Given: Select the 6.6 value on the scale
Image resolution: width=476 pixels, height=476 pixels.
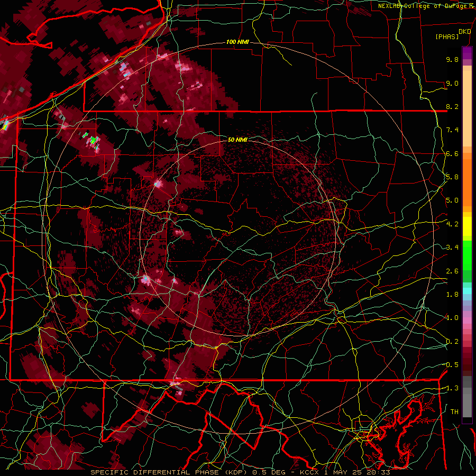Looking at the screenshot, I should point(452,153).
